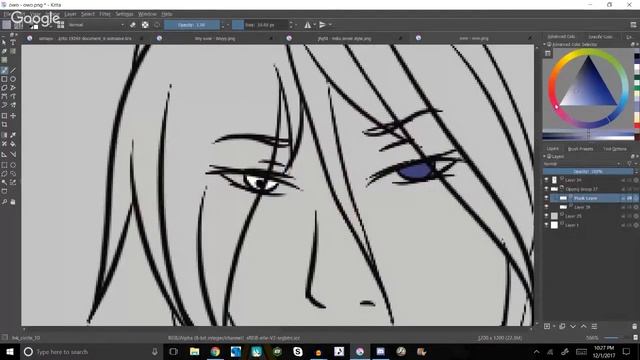Select the Elliptical Selection tool
The width and height of the screenshot is (640, 360).
coord(13,165)
